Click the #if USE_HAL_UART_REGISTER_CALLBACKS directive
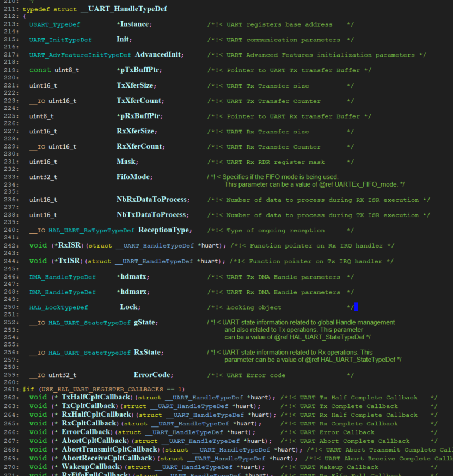This screenshot has height=476, width=453. click(x=103, y=389)
